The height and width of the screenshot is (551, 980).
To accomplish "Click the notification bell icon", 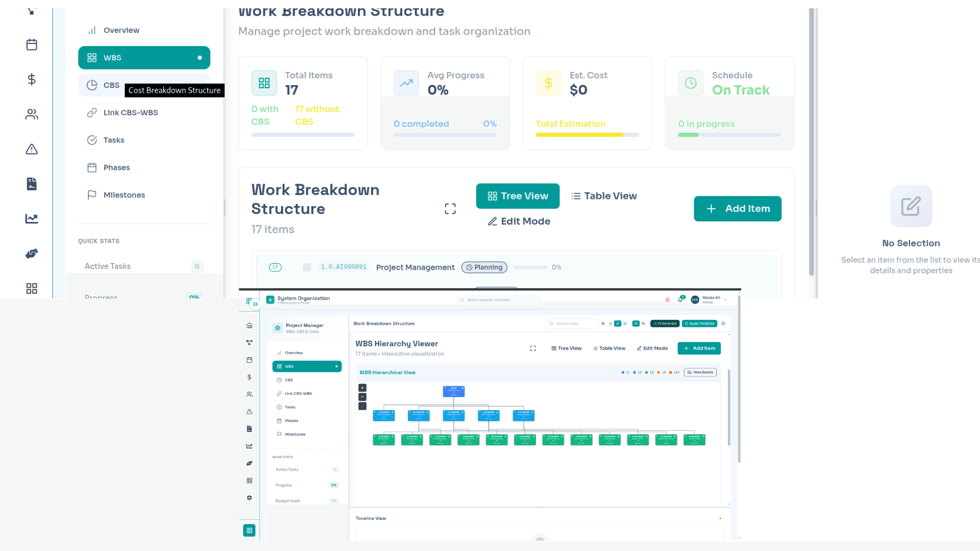I will (680, 299).
